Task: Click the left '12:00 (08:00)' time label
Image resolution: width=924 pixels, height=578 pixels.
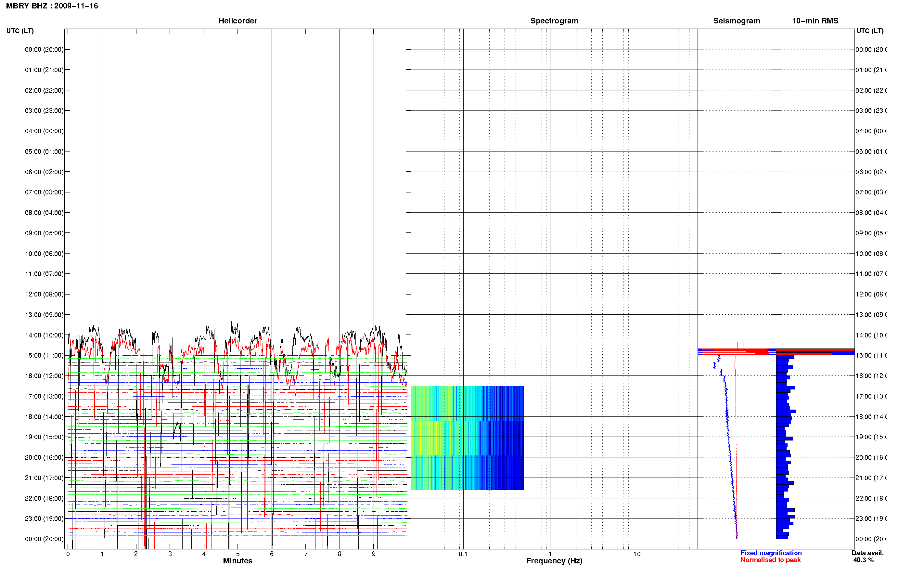Action: click(44, 294)
